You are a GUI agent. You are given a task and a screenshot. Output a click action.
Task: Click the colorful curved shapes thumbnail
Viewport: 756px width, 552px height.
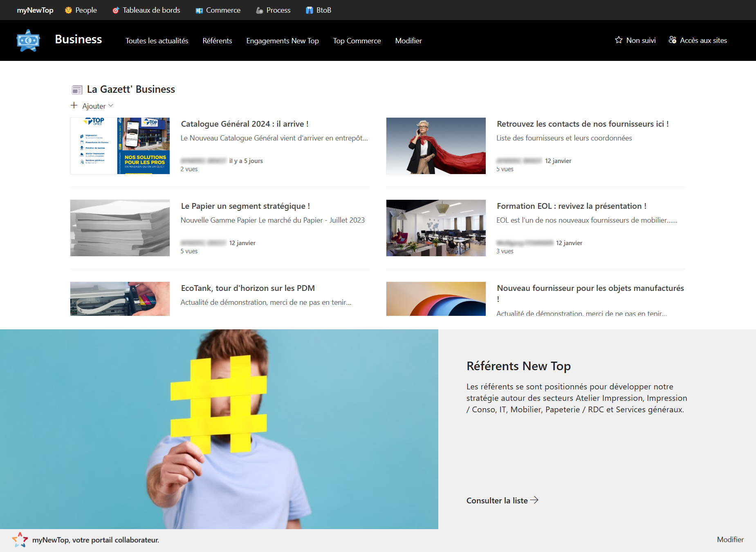pos(436,299)
